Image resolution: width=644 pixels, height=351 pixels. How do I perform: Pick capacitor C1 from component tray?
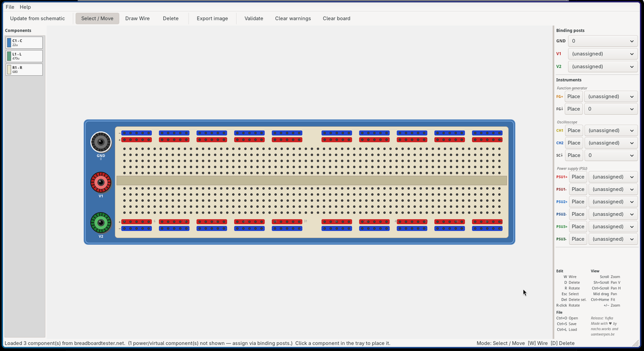tap(24, 43)
